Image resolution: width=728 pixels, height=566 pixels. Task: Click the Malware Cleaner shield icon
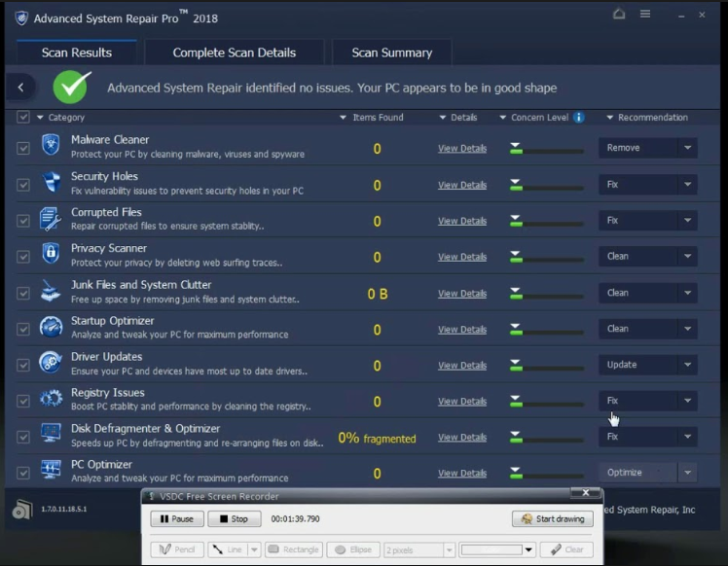click(x=51, y=147)
